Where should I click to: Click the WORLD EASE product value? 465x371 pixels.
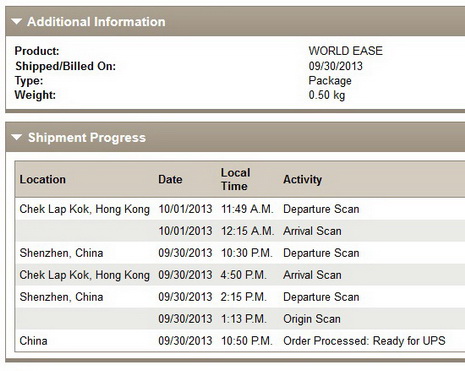tap(345, 51)
